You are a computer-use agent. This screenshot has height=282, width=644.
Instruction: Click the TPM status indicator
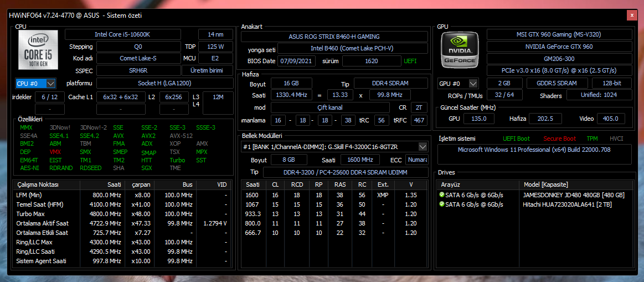592,139
